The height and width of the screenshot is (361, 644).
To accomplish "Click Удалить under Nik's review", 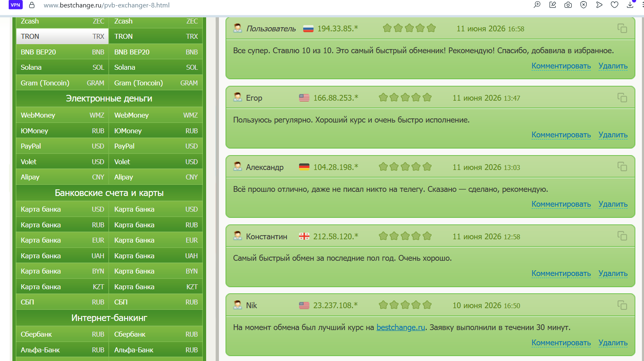I will point(613,343).
